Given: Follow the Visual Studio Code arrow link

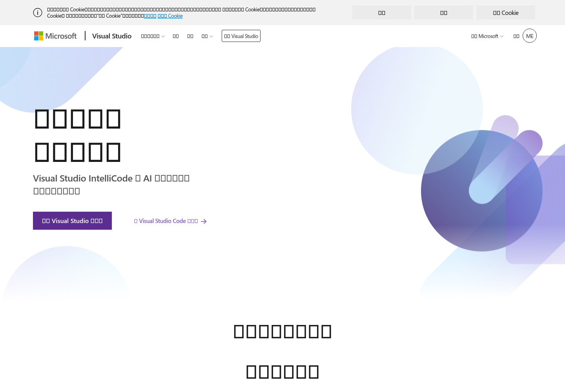Looking at the screenshot, I should [x=170, y=221].
